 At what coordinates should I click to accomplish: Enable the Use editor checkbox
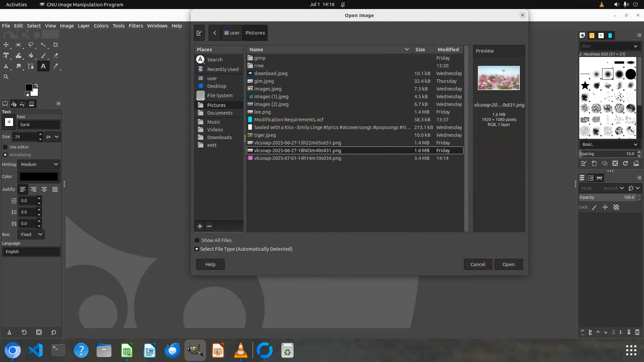[x=5, y=147]
